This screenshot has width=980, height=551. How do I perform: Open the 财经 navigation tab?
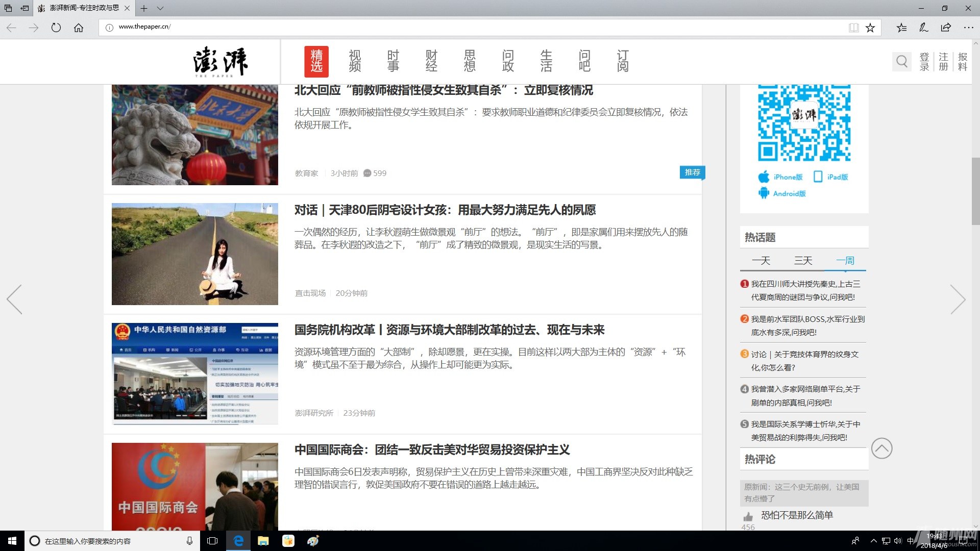click(x=431, y=61)
